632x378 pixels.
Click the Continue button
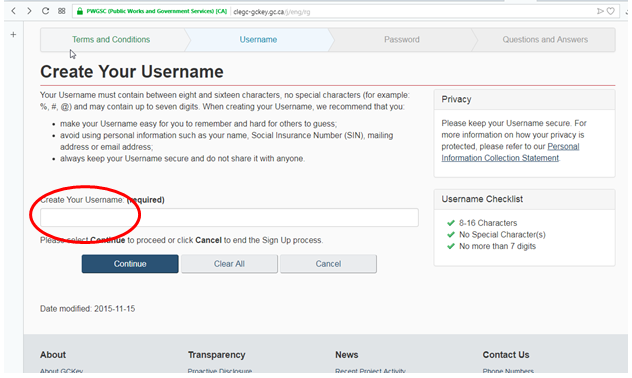click(x=130, y=264)
